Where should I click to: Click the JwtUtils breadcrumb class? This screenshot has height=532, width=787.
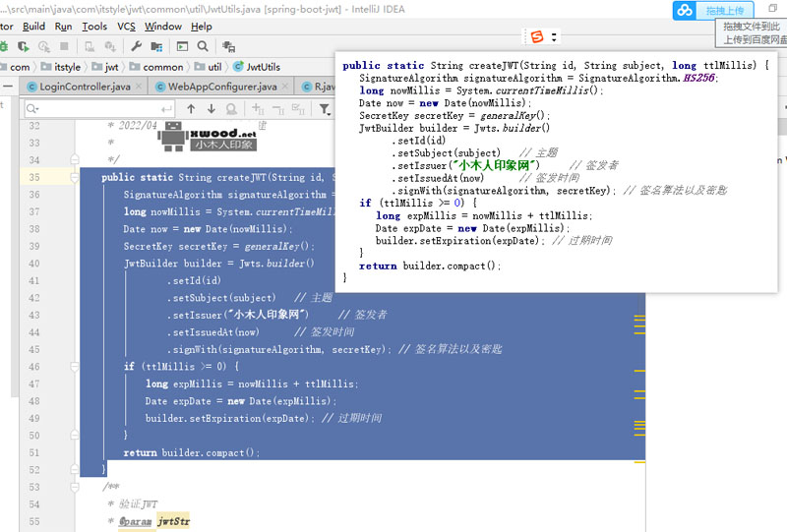click(x=257, y=67)
